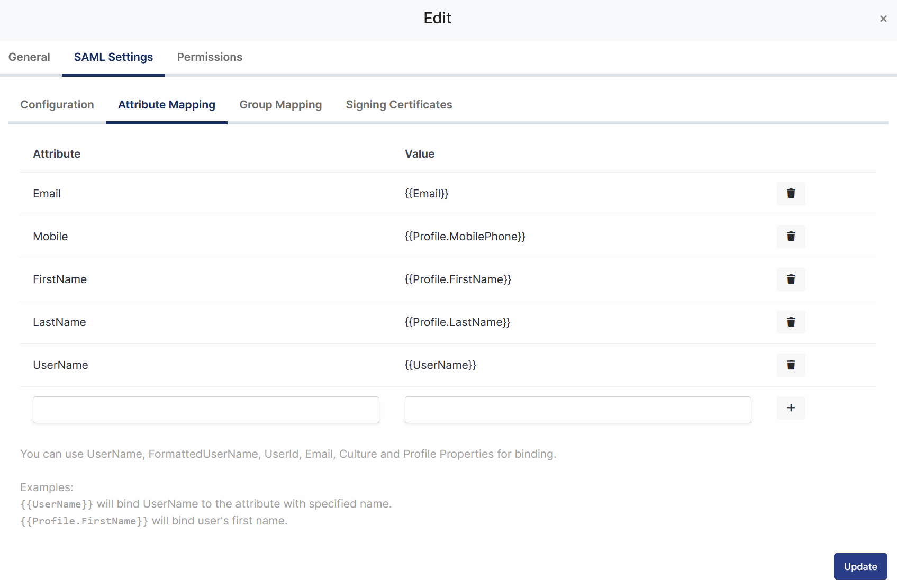The image size is (897, 588).
Task: Switch to the General tab
Action: click(x=29, y=57)
